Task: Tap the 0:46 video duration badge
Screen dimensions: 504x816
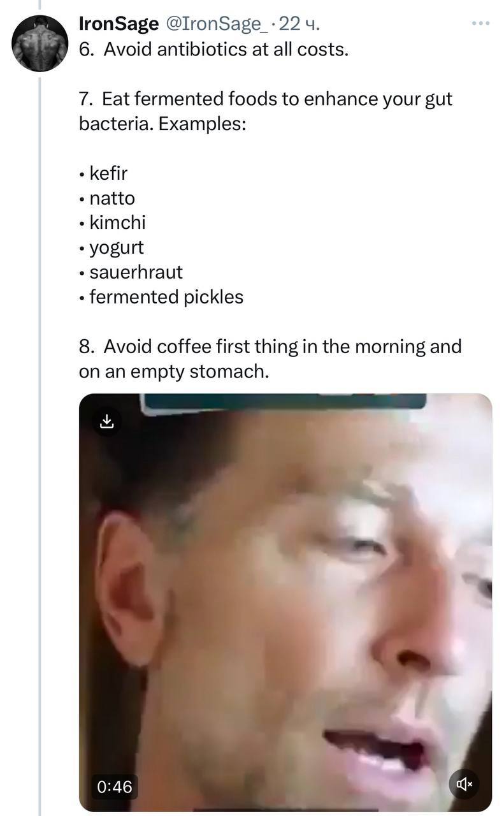Action: tap(115, 787)
